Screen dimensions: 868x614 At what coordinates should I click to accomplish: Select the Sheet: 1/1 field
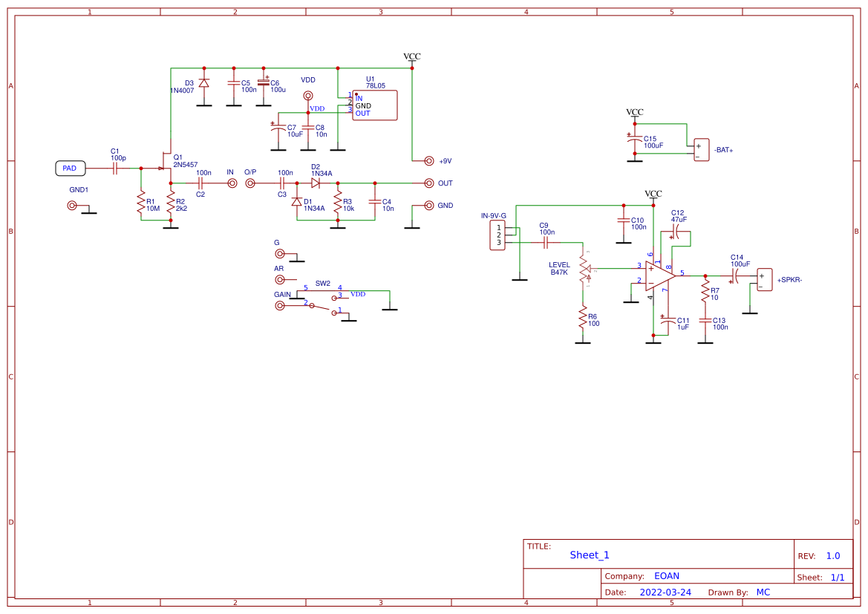[820, 576]
